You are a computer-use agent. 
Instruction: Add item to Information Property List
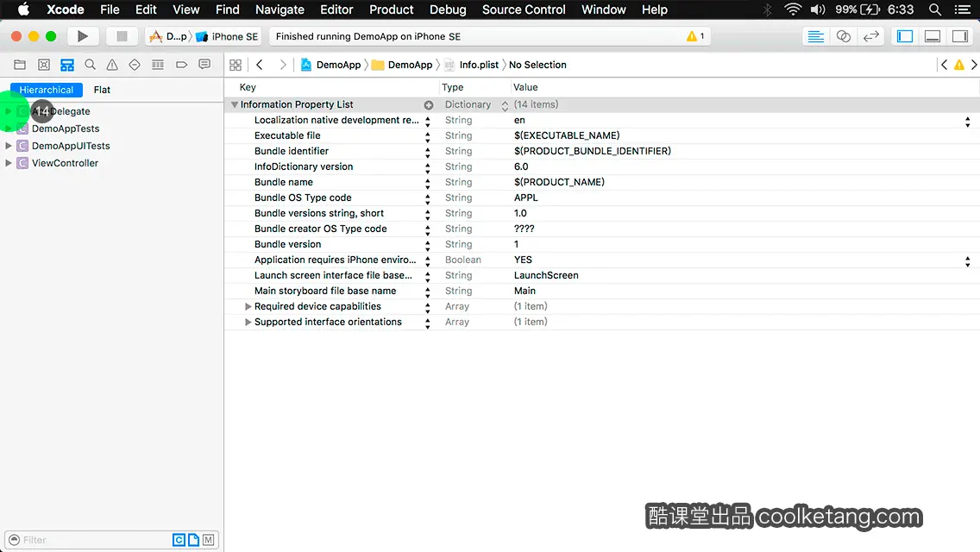coord(429,105)
